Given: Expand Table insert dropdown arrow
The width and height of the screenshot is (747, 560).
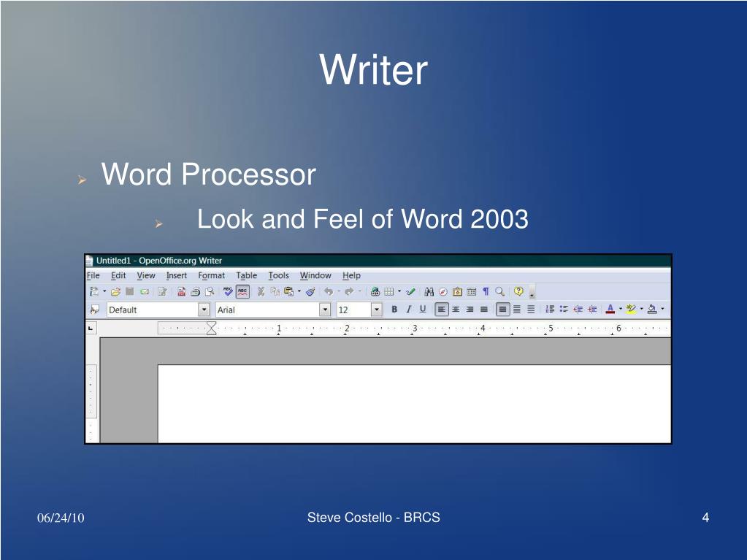Looking at the screenshot, I should pyautogui.click(x=399, y=291).
